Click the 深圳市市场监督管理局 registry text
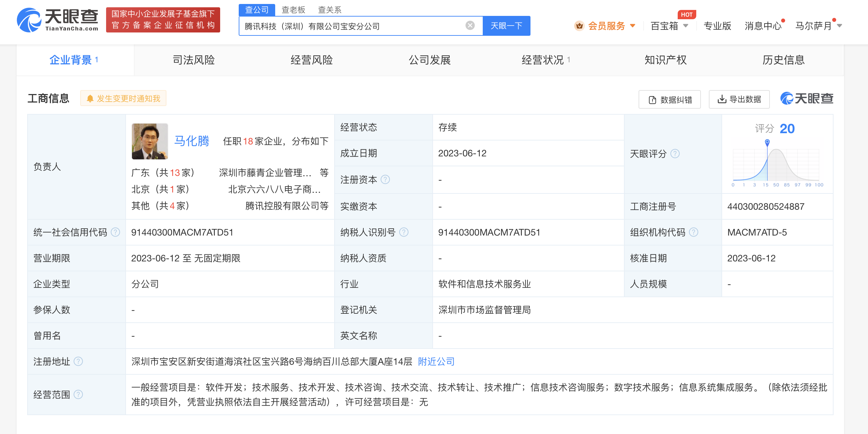 [484, 310]
